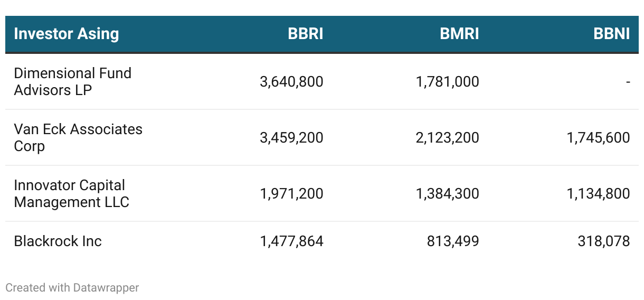
Task: Open the Created with Datawrapper link
Action: click(72, 288)
